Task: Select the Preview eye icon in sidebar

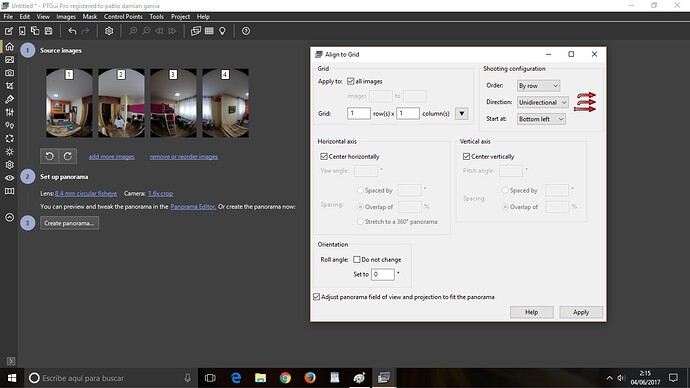Action: coord(9,178)
